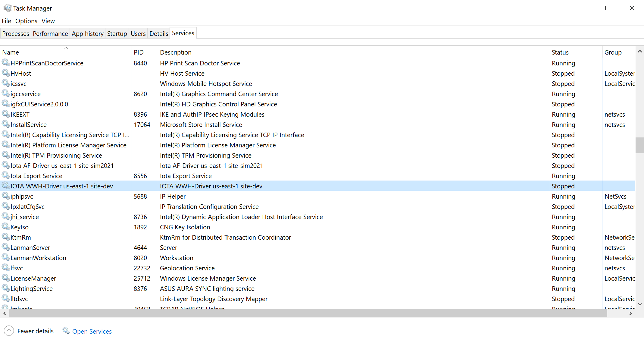Viewport: 644px width, 343px height.
Task: Select the Link-Layer Topology Discovery Mapper description
Action: (x=214, y=299)
